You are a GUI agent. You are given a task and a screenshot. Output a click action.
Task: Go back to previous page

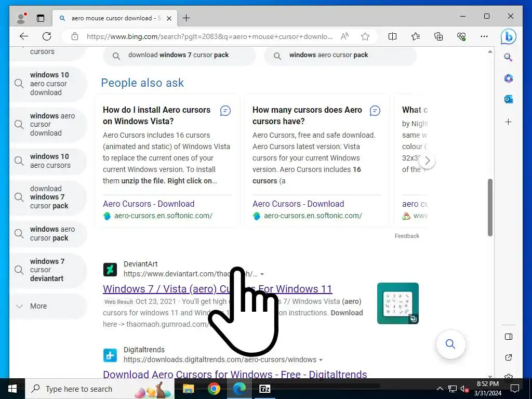(24, 36)
